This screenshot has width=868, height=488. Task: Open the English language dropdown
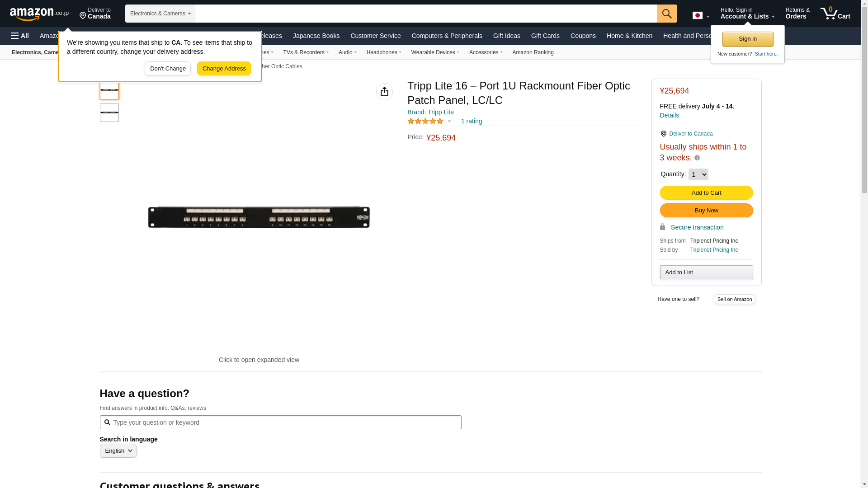tap(118, 450)
